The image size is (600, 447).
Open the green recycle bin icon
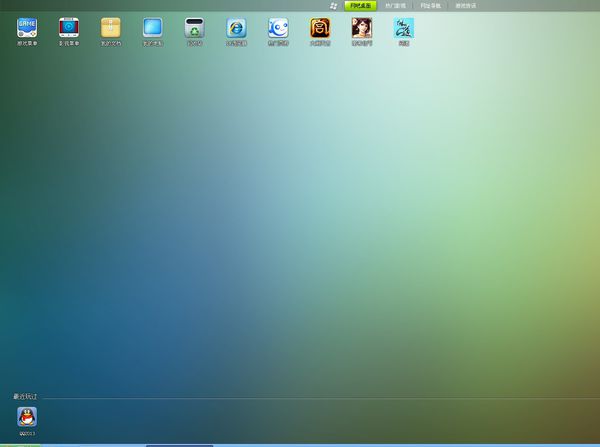click(194, 28)
